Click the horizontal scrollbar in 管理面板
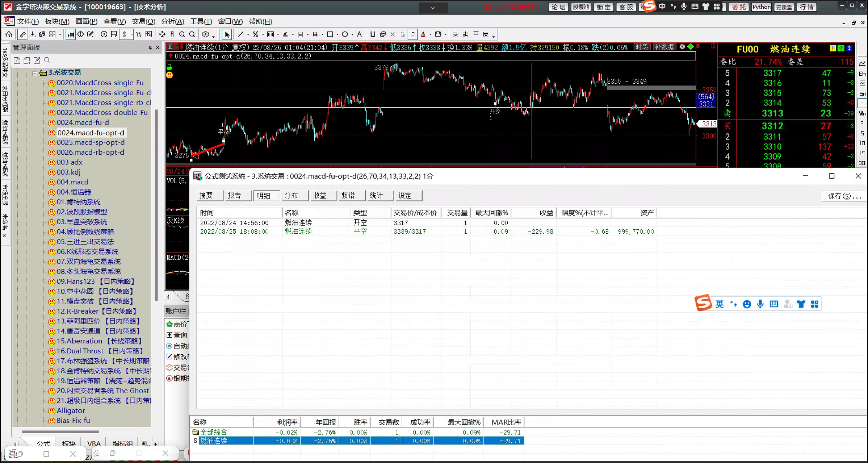The height and width of the screenshot is (463, 868). pos(60,432)
